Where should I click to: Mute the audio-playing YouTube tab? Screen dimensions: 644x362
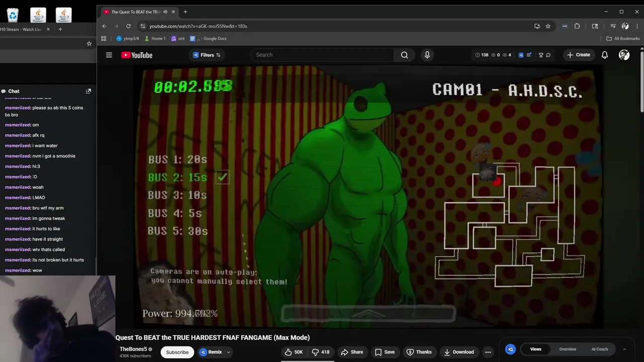coord(165,12)
